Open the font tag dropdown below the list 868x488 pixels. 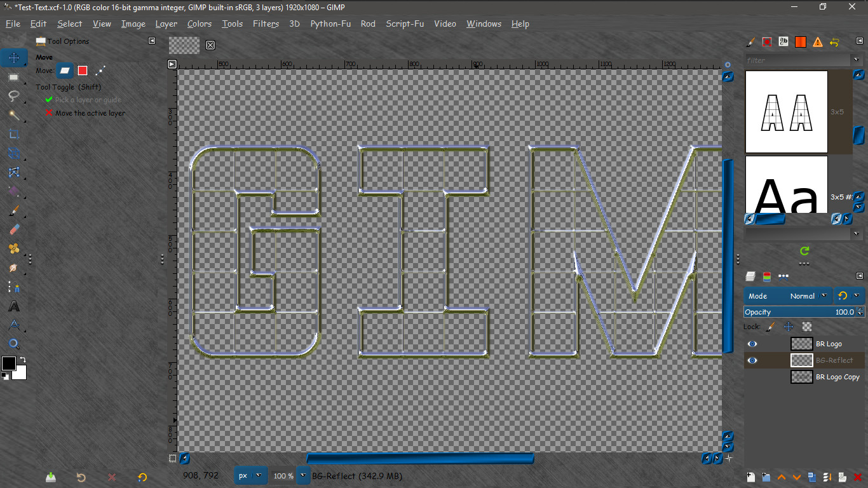pos(855,234)
